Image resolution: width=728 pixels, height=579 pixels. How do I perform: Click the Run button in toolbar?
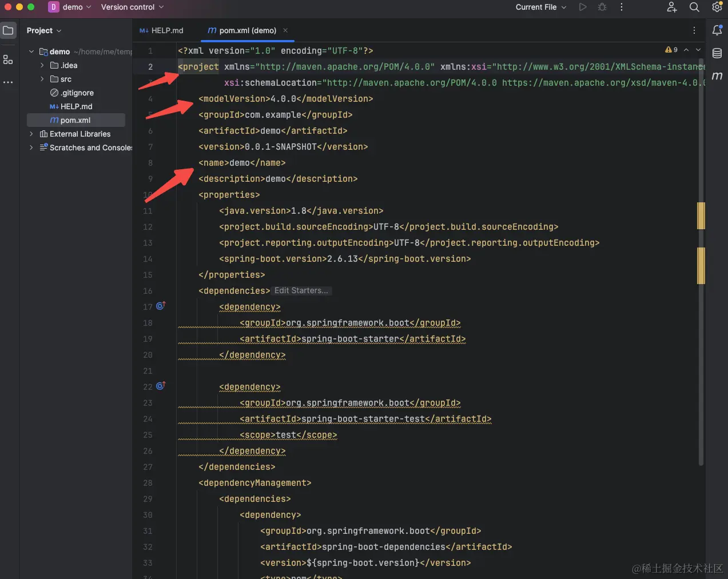pos(583,7)
